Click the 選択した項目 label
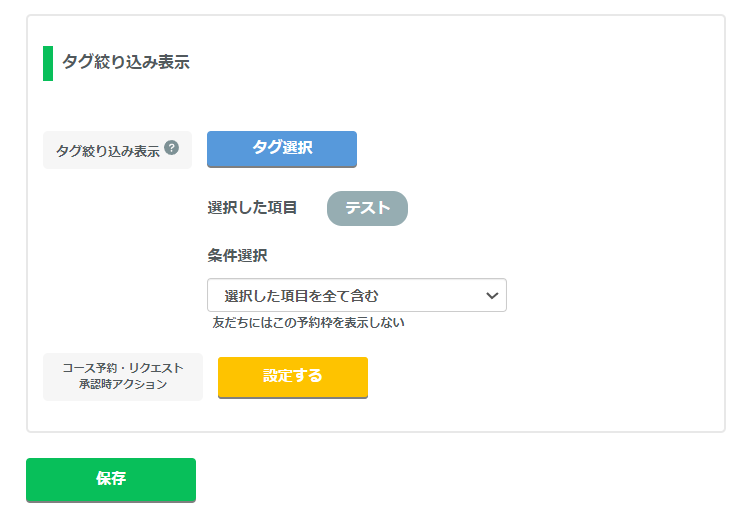The height and width of the screenshot is (510, 741). click(x=252, y=207)
